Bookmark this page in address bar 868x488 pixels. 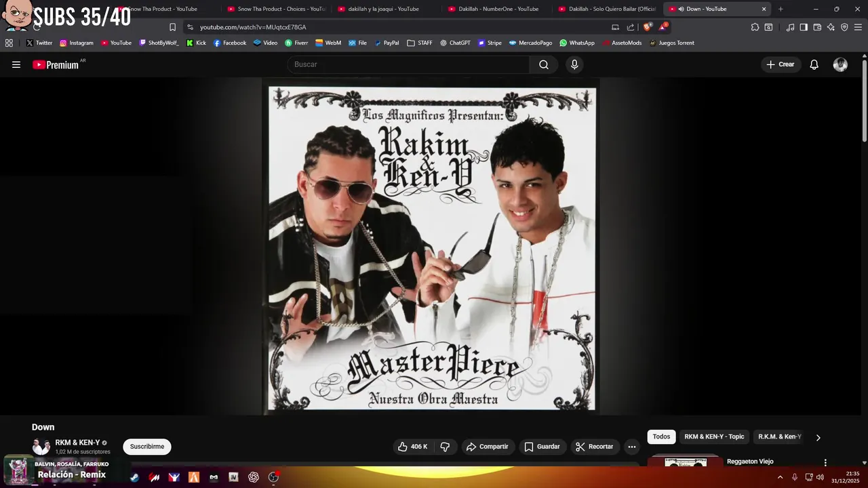pos(172,27)
